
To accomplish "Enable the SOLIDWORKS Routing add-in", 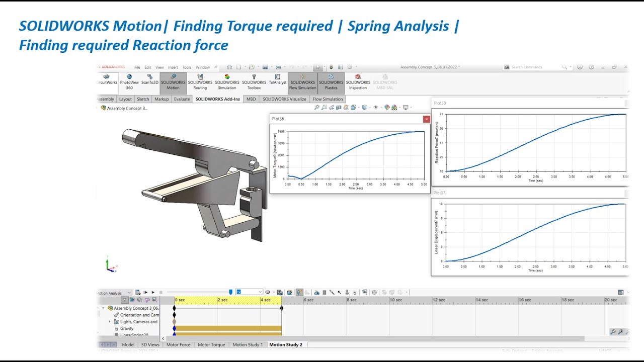I will (200, 82).
